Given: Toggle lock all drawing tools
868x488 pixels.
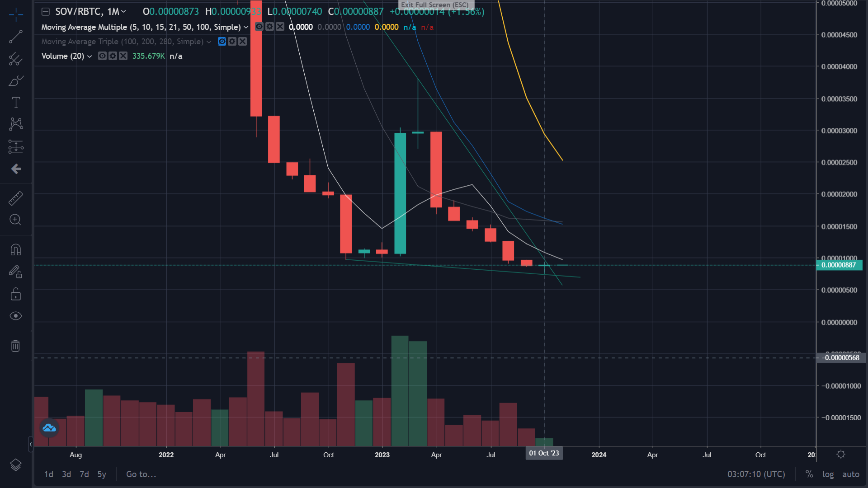Looking at the screenshot, I should [x=16, y=294].
